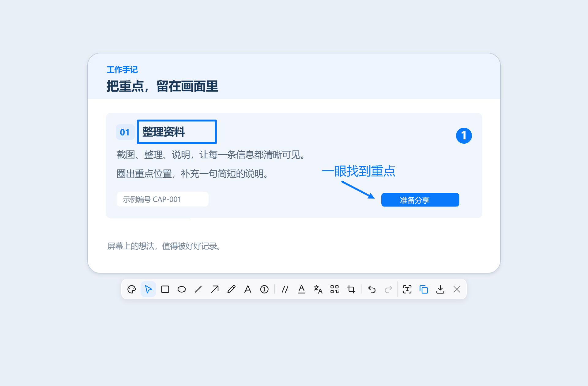Select the rectangle shape tool
Screen dimensions: 588x386
(x=165, y=289)
